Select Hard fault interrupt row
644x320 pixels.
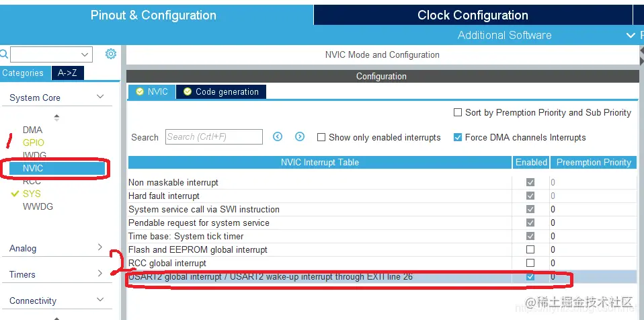[383, 196]
